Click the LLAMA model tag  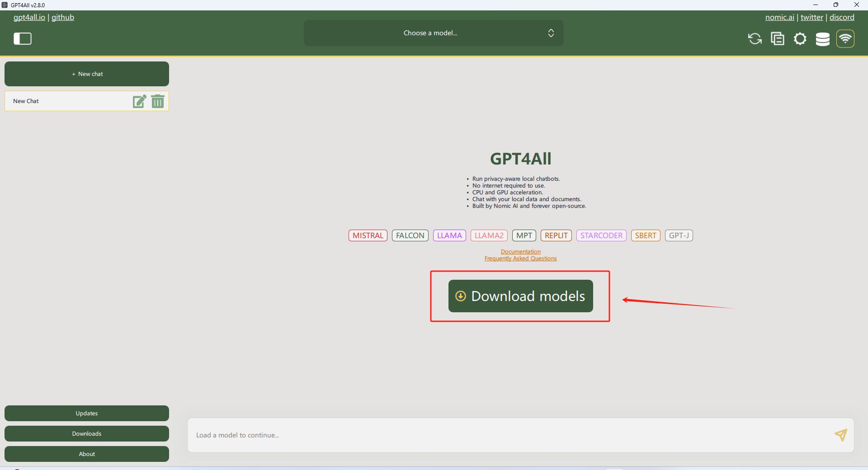coord(449,235)
